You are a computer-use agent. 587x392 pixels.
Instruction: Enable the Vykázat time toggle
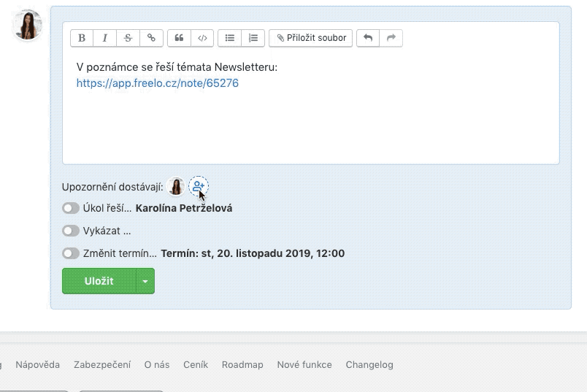(x=71, y=231)
